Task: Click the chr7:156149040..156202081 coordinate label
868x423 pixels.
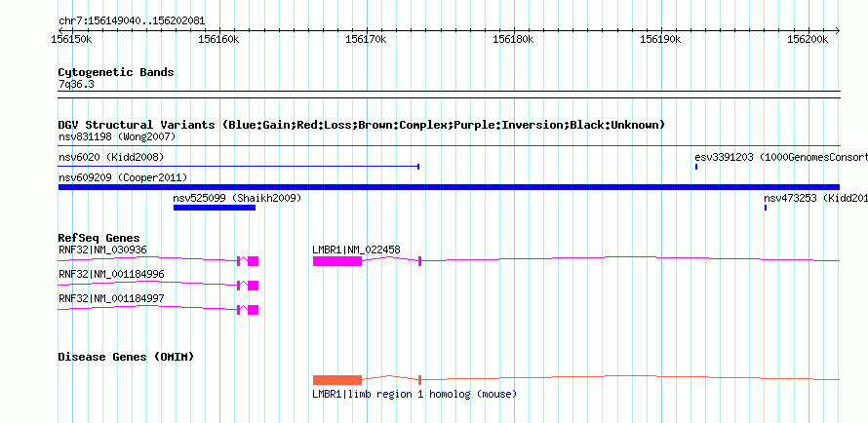Action: pyautogui.click(x=132, y=21)
